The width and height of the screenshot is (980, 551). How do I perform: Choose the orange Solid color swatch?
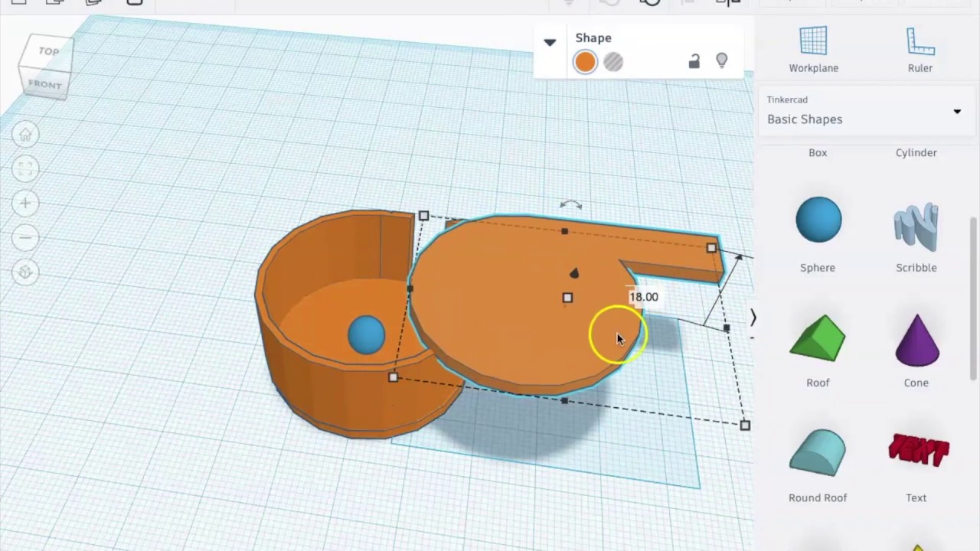[585, 62]
